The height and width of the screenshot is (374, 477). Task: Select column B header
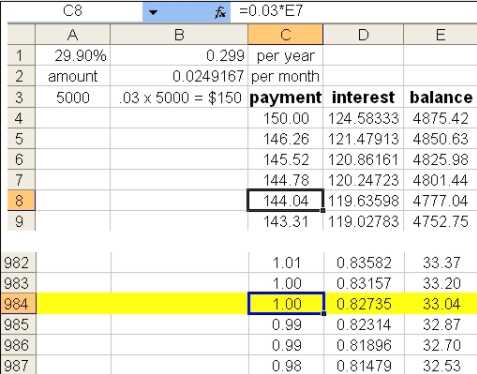[179, 34]
